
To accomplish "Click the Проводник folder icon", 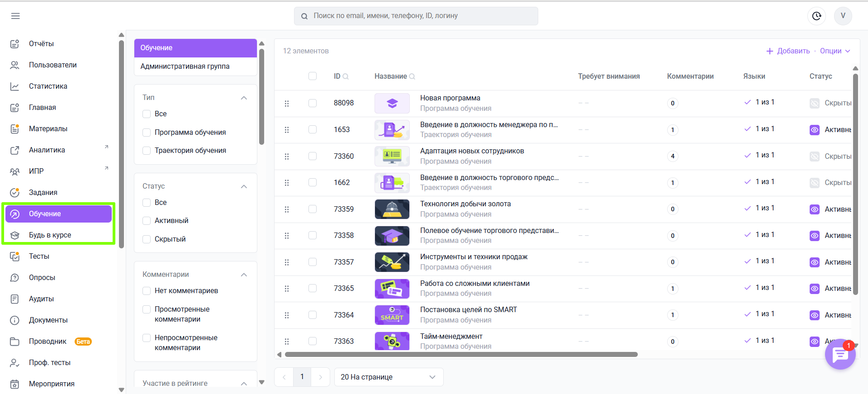I will [x=15, y=342].
